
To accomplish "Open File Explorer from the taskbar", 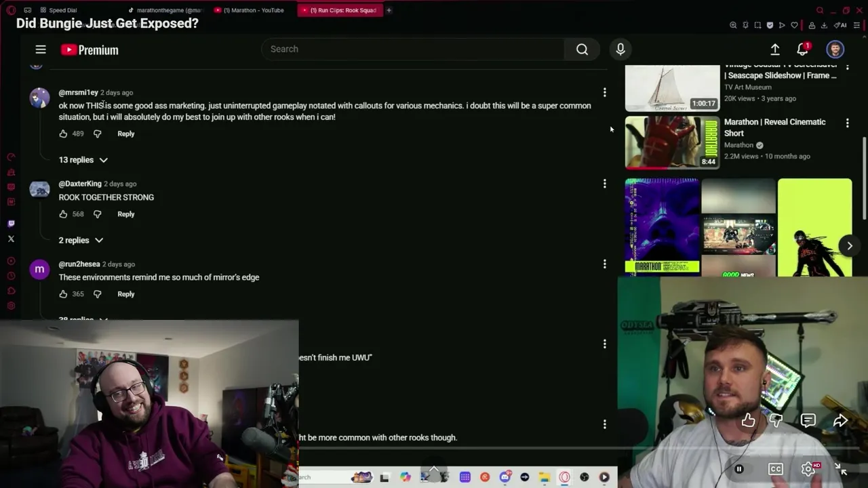I will click(x=545, y=477).
